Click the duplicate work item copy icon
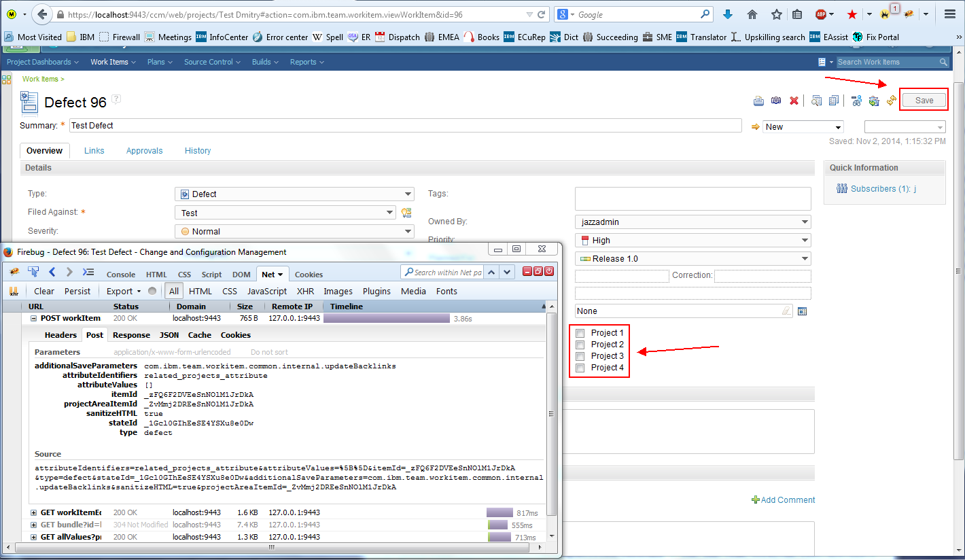 click(834, 101)
